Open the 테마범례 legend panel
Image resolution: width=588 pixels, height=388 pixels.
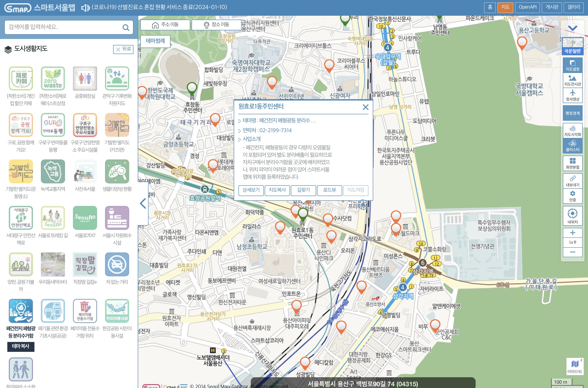click(155, 41)
